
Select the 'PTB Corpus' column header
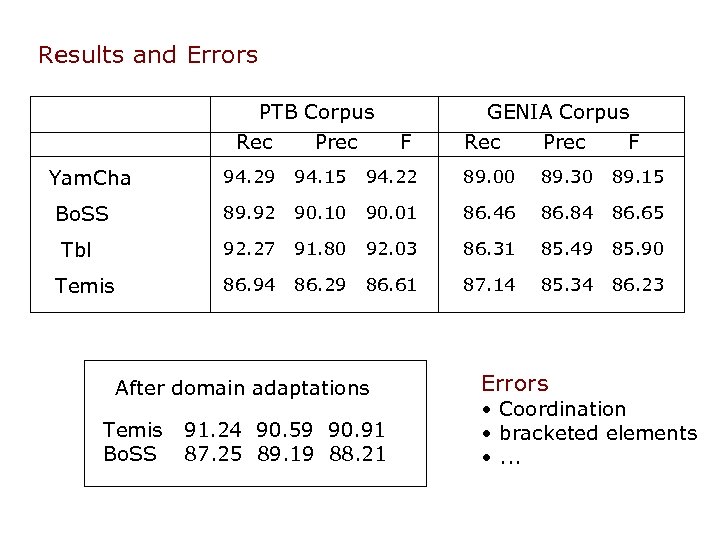(316, 112)
